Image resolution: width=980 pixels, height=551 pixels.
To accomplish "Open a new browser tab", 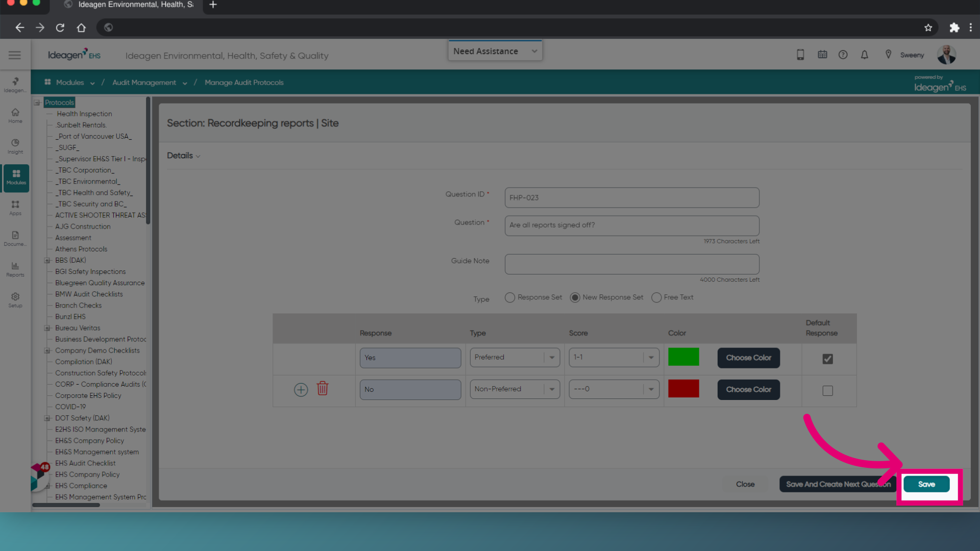I will click(x=213, y=5).
